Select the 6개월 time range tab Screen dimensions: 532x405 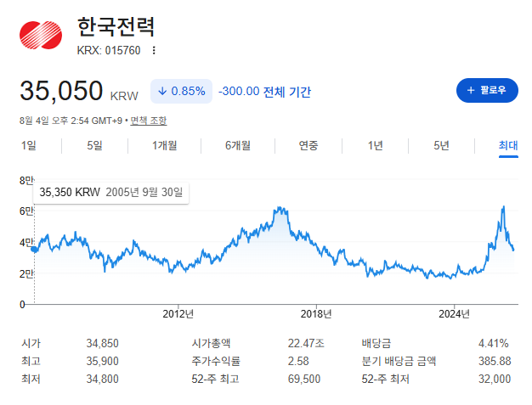238,145
